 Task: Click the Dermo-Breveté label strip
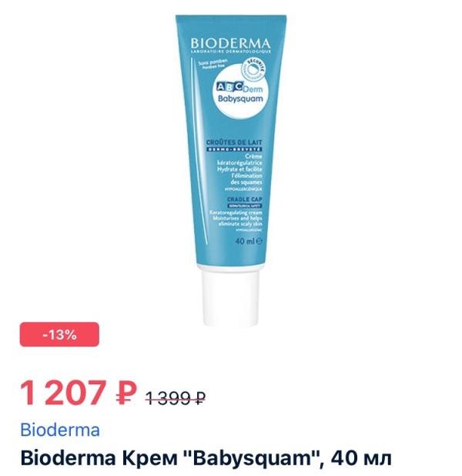pos(234,149)
